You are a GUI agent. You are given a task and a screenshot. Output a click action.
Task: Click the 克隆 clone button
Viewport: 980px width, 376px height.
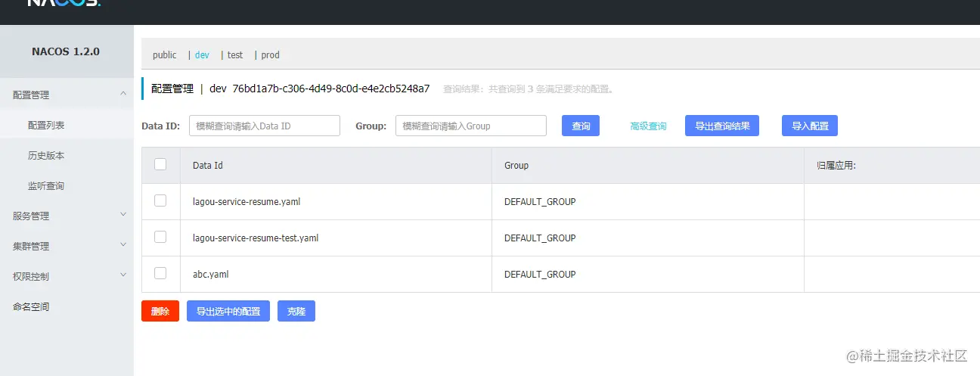(x=296, y=311)
